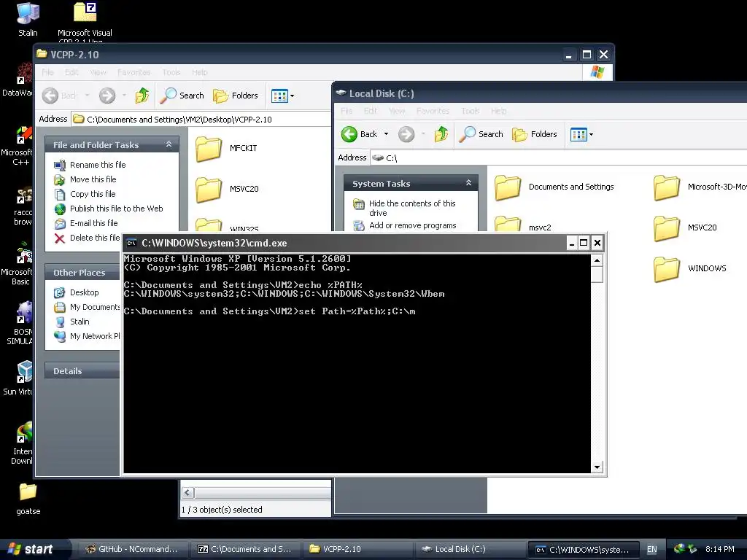Select Microsoft-3D-Mov folder in Local Disk
Image resolution: width=747 pixels, height=560 pixels.
700,187
